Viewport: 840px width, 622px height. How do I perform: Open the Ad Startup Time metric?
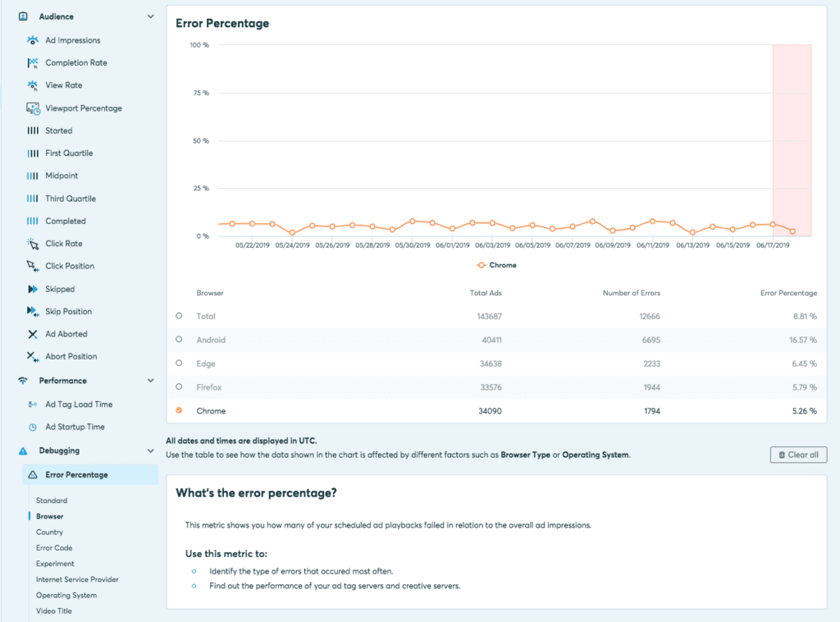tap(75, 427)
